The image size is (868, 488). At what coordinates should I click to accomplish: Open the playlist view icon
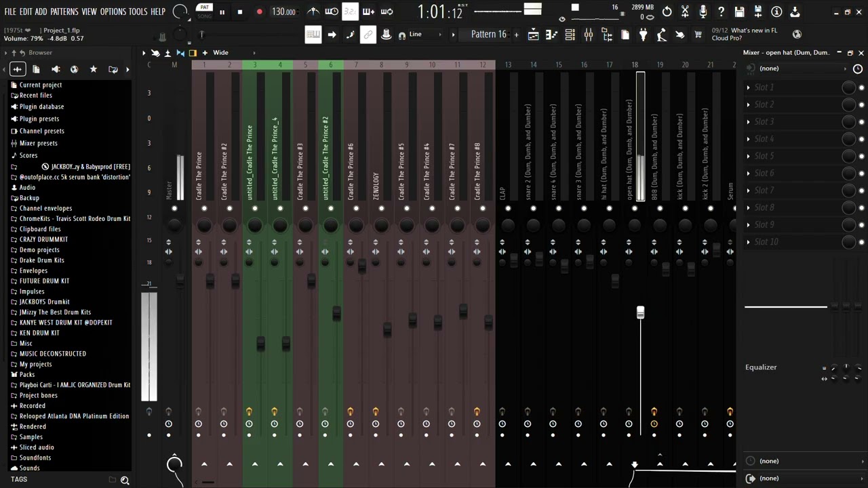(x=534, y=35)
